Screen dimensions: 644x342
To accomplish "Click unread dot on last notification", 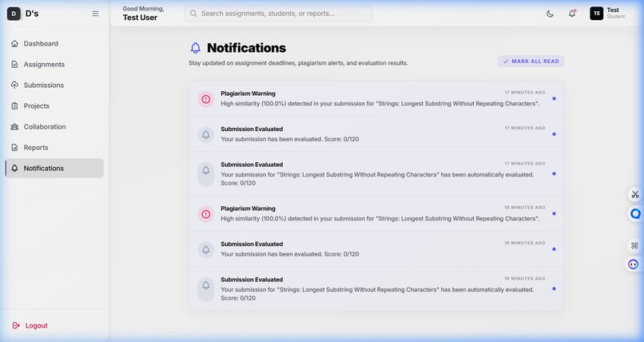I will point(554,288).
